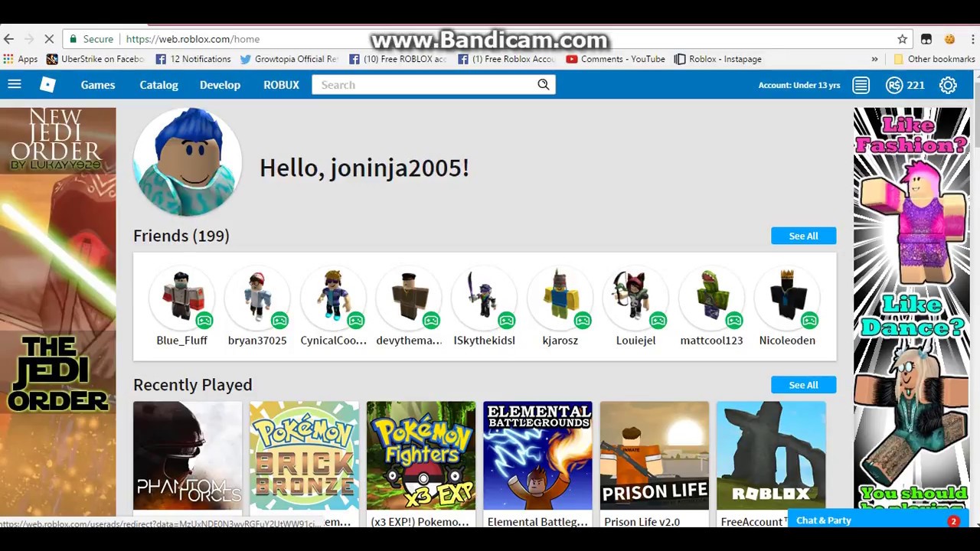Open (1) Free Roblox Account bookmark
The image size is (980, 551).
[506, 59]
